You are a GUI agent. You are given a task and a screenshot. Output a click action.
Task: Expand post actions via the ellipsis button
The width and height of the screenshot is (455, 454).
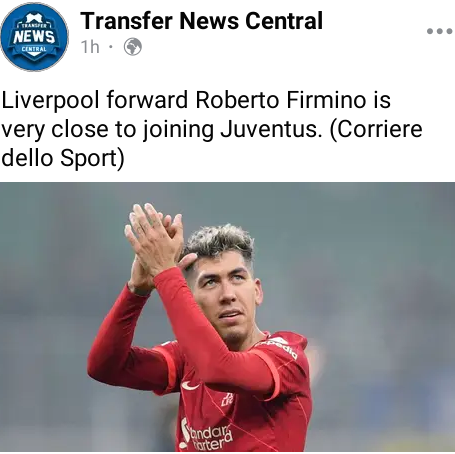point(439,31)
